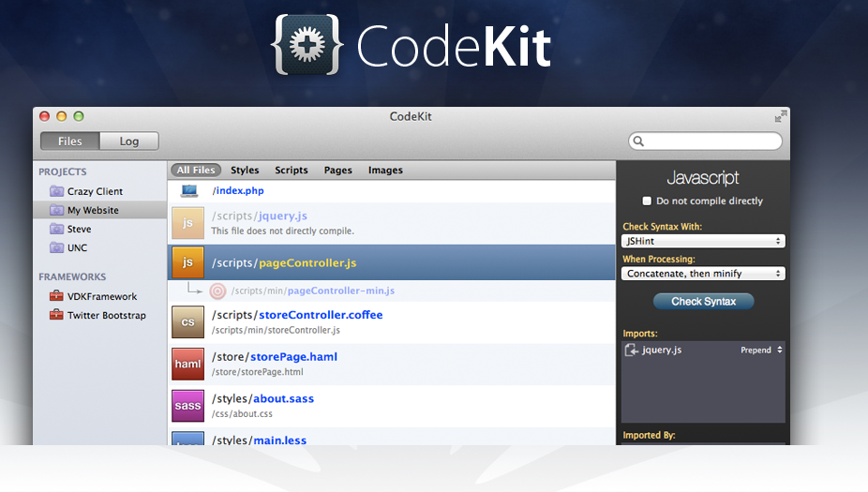
Task: Show only the Images filter
Action: [385, 170]
